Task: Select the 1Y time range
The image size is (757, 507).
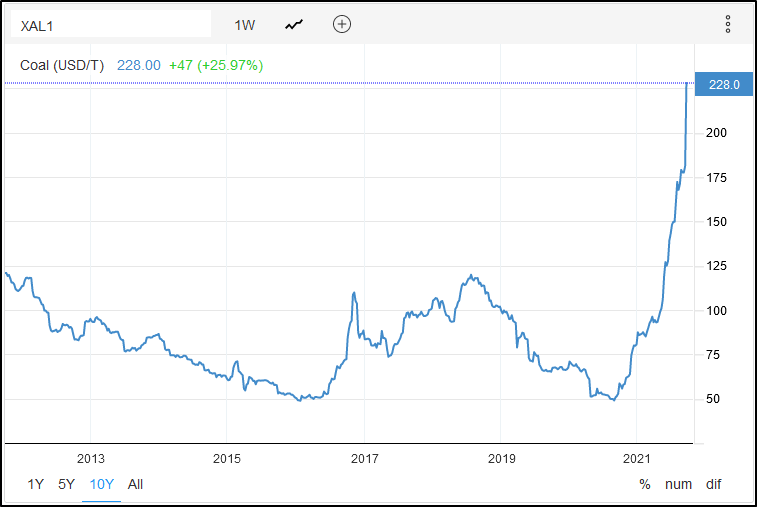Action: 35,484
